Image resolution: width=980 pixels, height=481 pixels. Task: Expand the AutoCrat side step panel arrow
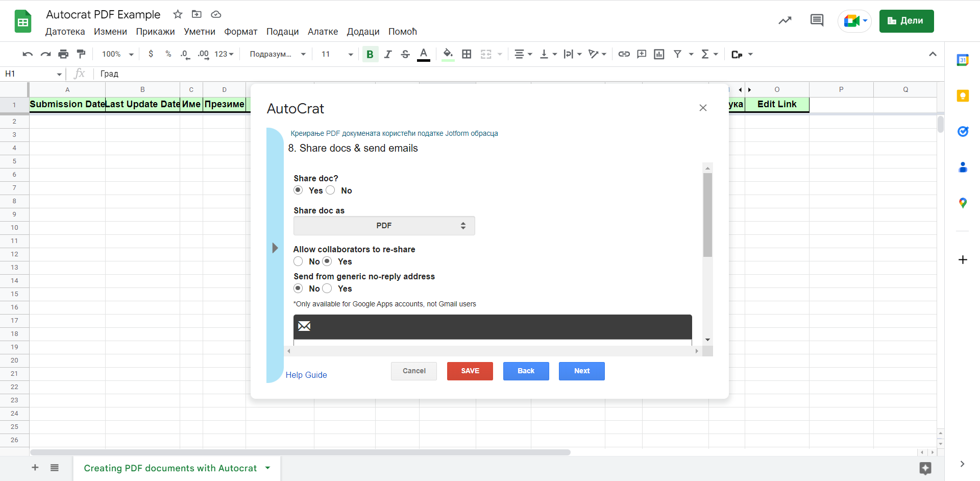tap(275, 248)
